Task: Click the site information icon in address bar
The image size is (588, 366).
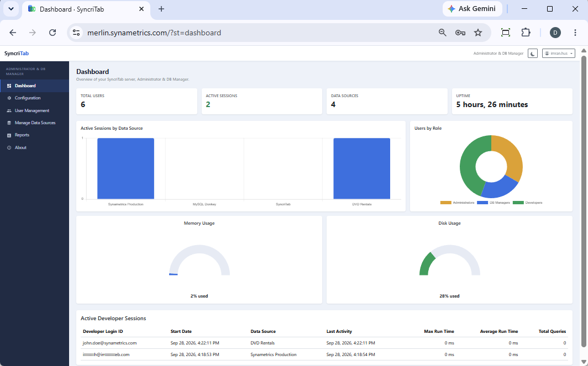Action: point(76,33)
